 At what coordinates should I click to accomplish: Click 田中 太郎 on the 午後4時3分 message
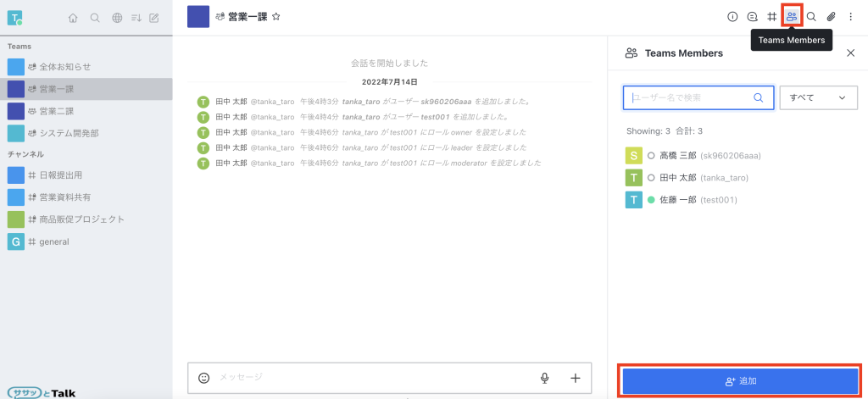231,102
